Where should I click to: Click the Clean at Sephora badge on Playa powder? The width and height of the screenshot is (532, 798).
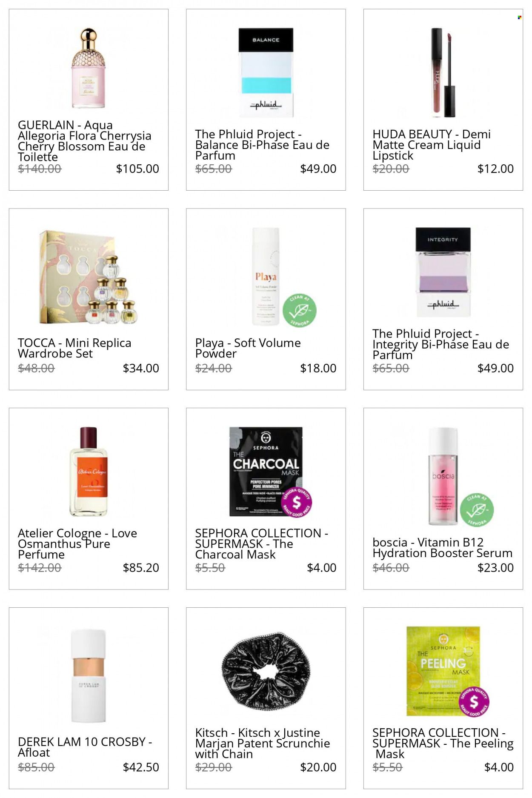point(300,310)
